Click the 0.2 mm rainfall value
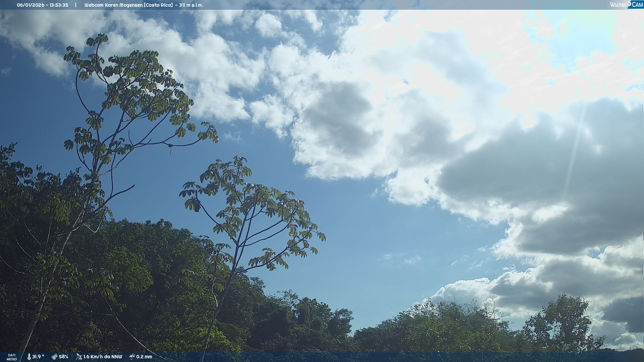 (x=144, y=357)
